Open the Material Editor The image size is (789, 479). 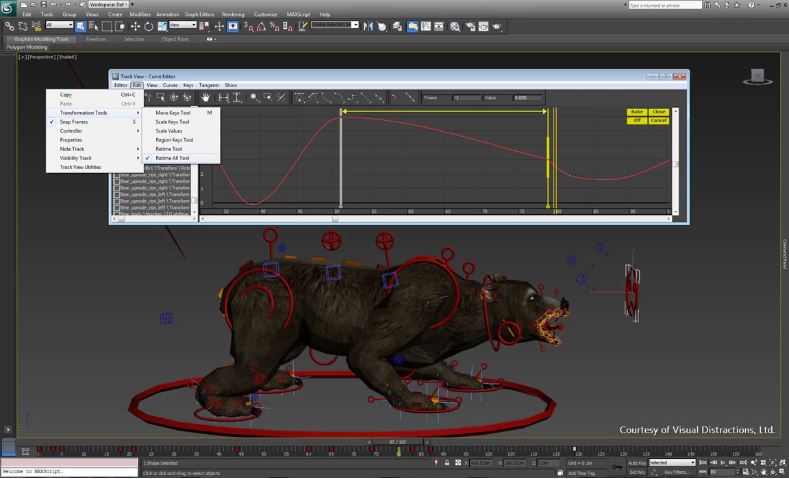(455, 26)
